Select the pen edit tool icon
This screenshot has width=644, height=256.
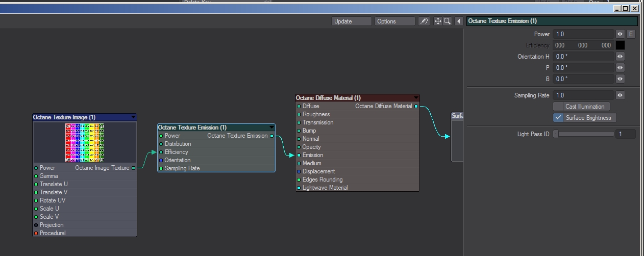click(x=424, y=21)
